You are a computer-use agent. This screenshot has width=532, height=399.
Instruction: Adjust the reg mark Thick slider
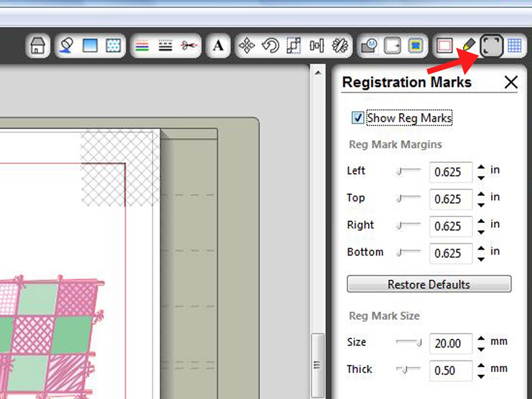point(408,369)
